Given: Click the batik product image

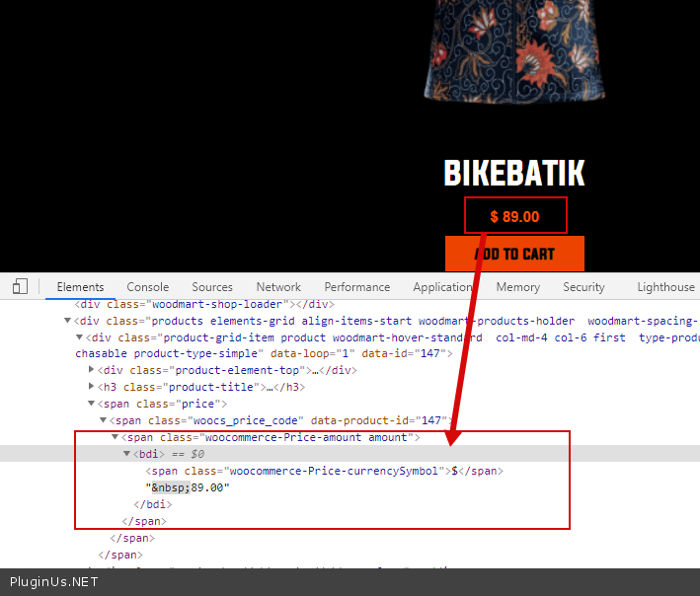Looking at the screenshot, I should (514, 49).
